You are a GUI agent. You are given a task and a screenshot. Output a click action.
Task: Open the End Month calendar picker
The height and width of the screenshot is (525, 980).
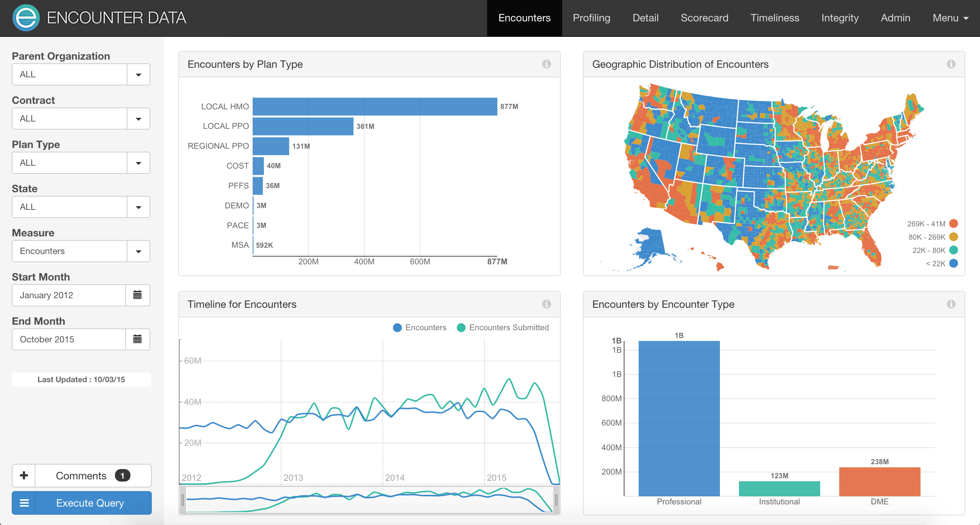(x=138, y=339)
